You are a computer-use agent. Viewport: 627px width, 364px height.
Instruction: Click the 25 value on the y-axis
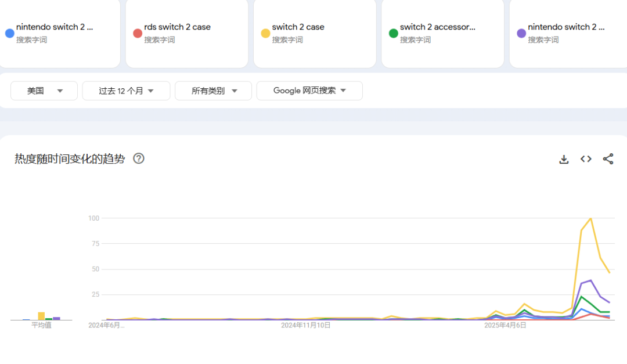coord(95,294)
